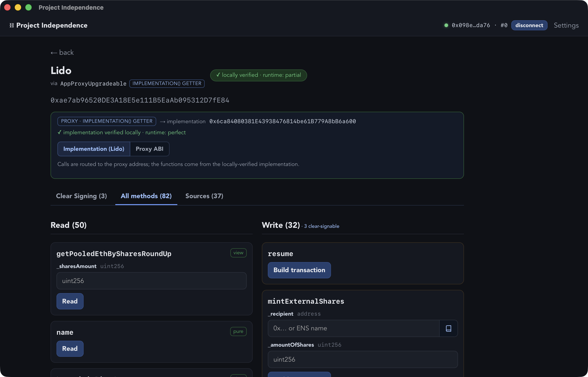Focus the _recipient address input
This screenshot has height=377, width=588.
point(354,328)
